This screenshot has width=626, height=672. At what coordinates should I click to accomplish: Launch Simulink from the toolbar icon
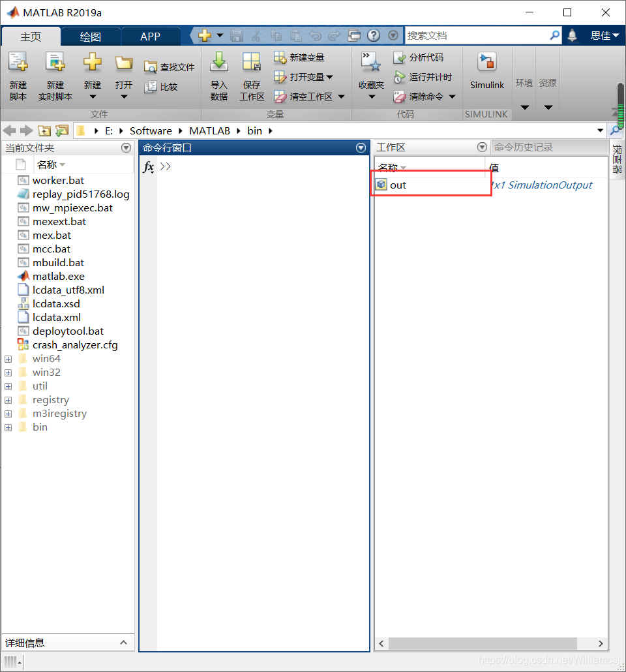coord(487,62)
